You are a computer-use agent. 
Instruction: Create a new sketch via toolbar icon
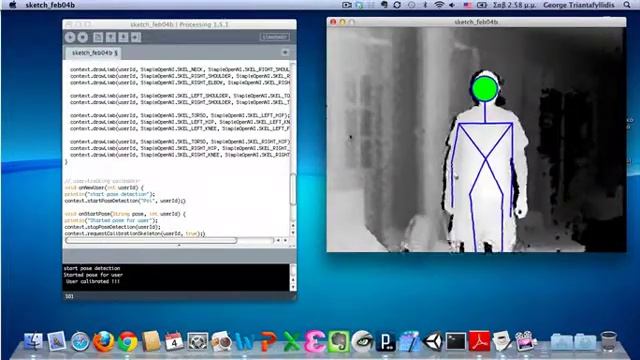(x=98, y=37)
